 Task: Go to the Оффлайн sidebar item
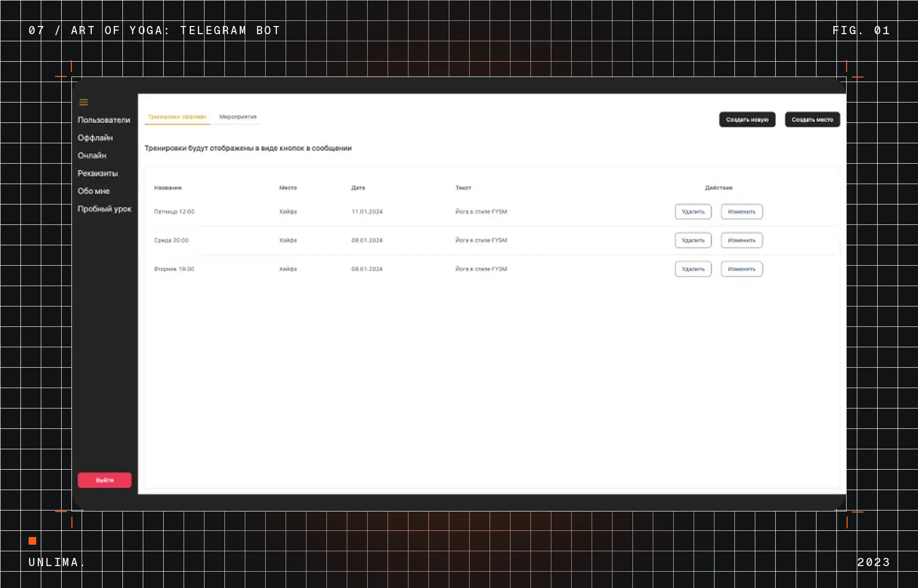95,138
